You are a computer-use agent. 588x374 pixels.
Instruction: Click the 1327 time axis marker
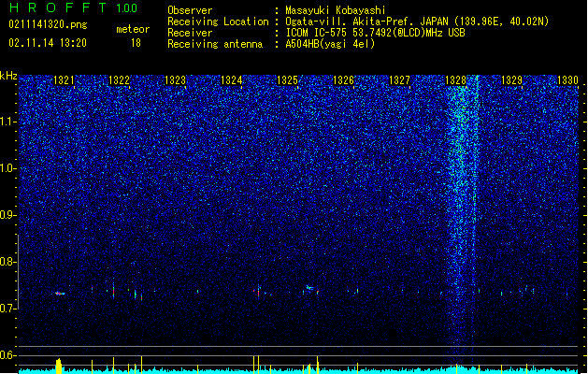399,80
